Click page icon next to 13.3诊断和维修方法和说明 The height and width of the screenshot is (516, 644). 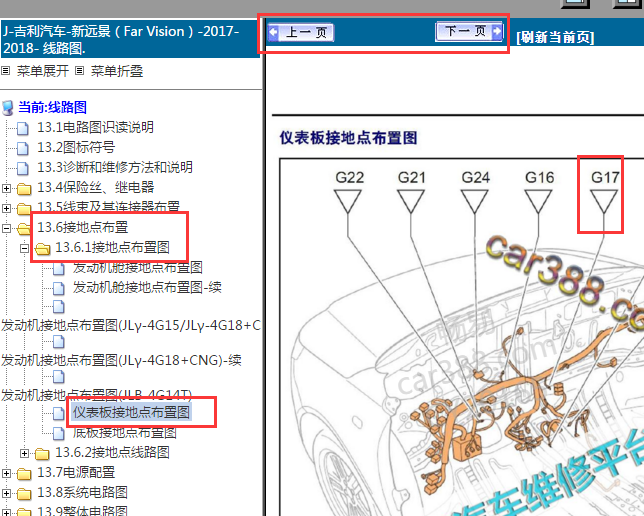pyautogui.click(x=23, y=168)
